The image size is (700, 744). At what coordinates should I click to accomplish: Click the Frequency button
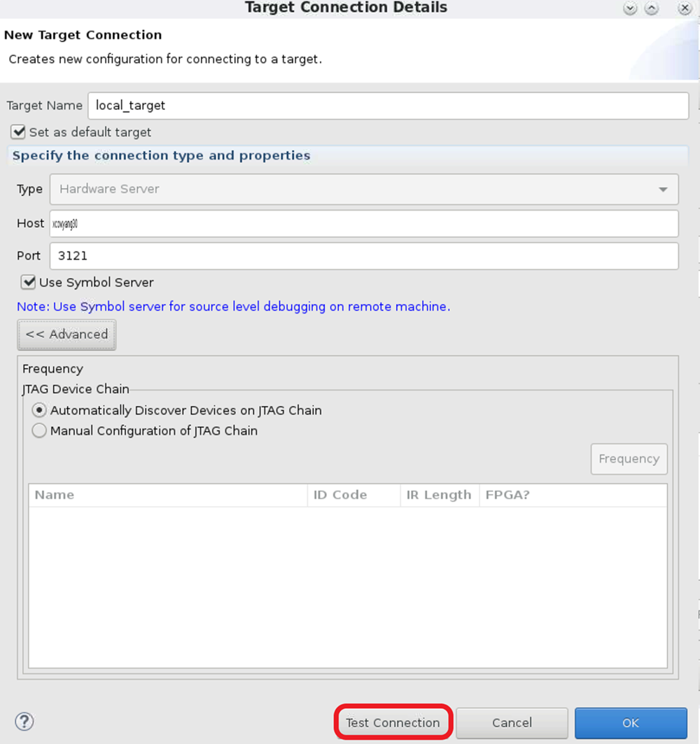click(629, 459)
